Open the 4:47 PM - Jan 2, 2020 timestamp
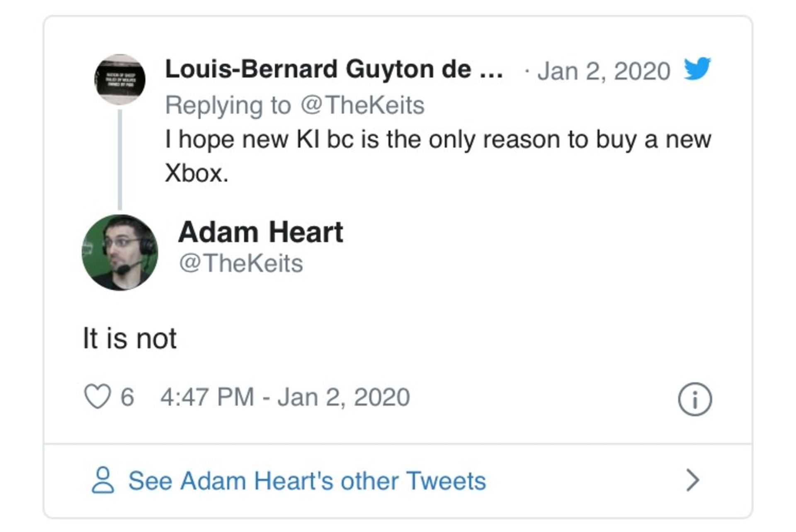The height and width of the screenshot is (532, 796). click(285, 397)
